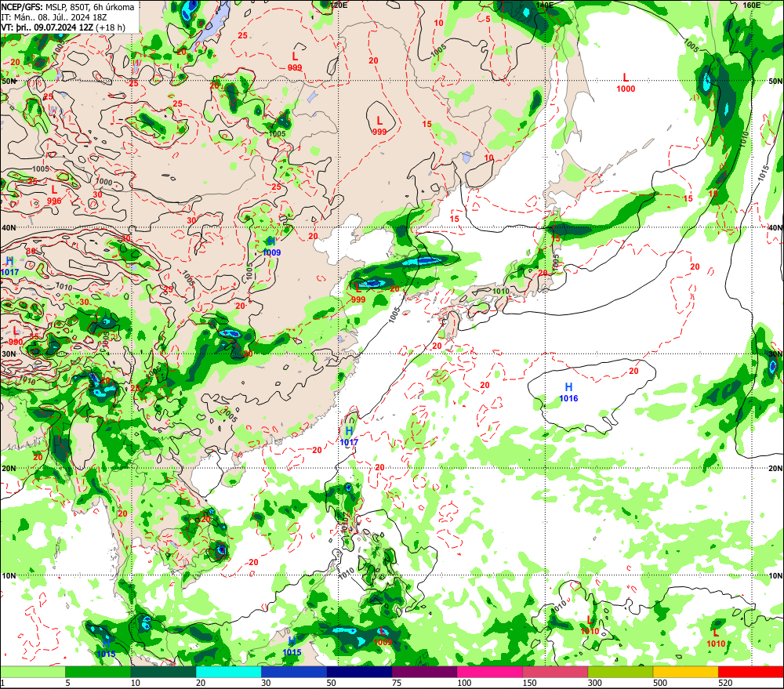Choose the magenta 100–150 legend swatch

[490, 672]
